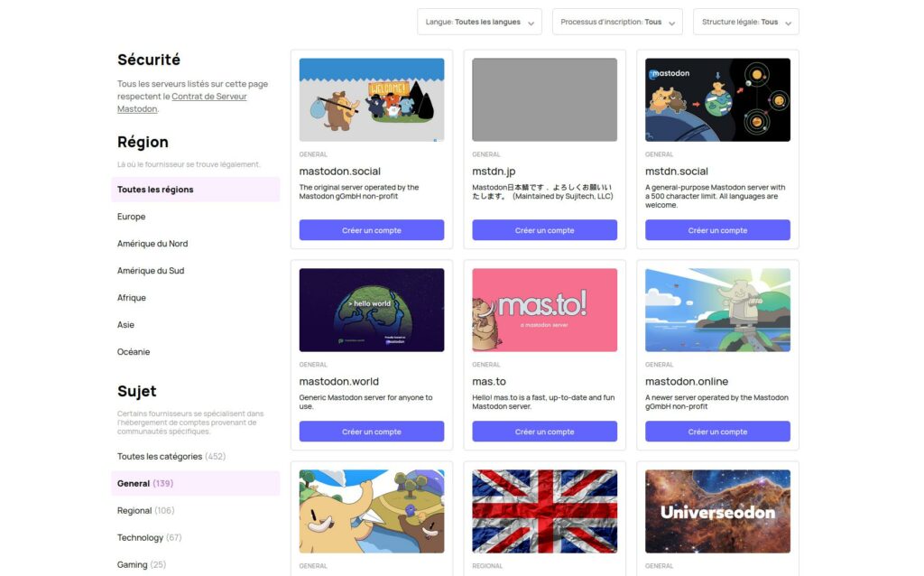Open the Langue filter dropdown
This screenshot has width=924, height=576.
pyautogui.click(x=478, y=22)
